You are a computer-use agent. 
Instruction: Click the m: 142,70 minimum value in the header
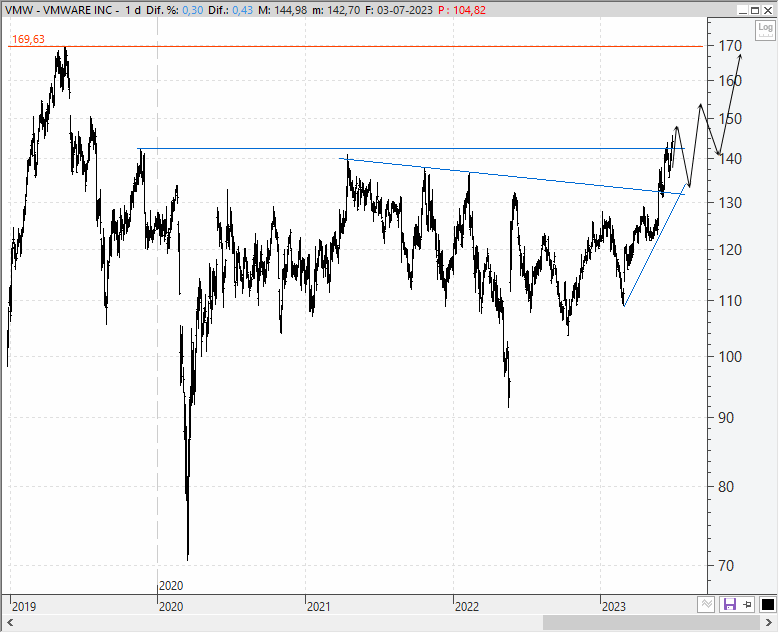336,10
